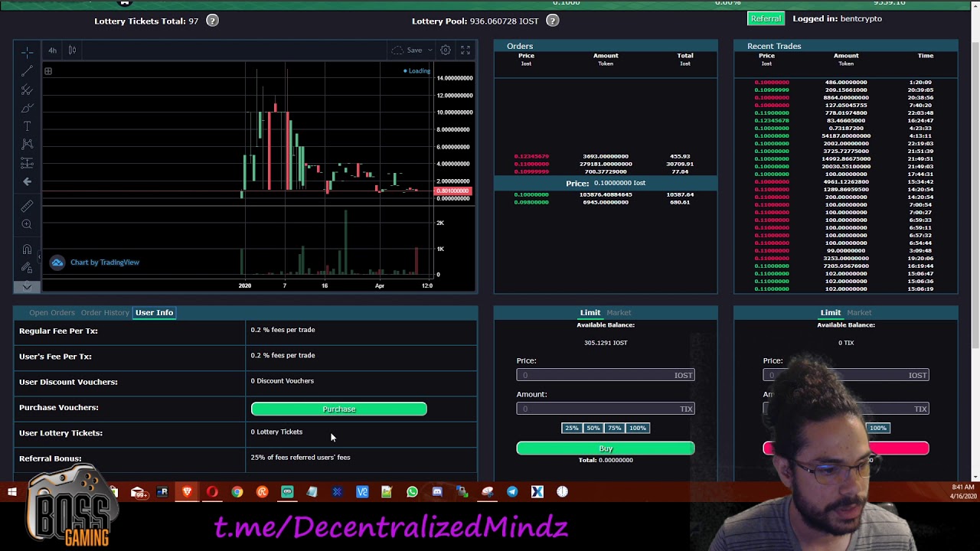
Task: Toggle lock all drawing tools
Action: [x=27, y=267]
